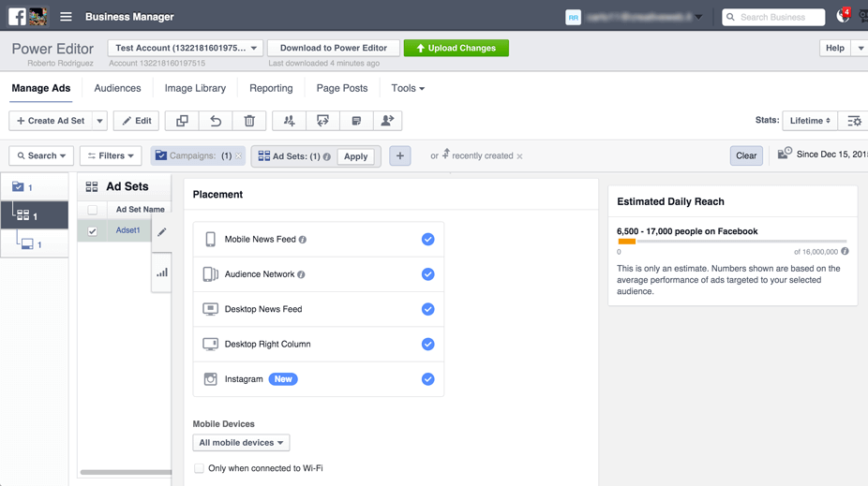Image resolution: width=868 pixels, height=486 pixels.
Task: Open the Filters dropdown
Action: click(x=111, y=156)
